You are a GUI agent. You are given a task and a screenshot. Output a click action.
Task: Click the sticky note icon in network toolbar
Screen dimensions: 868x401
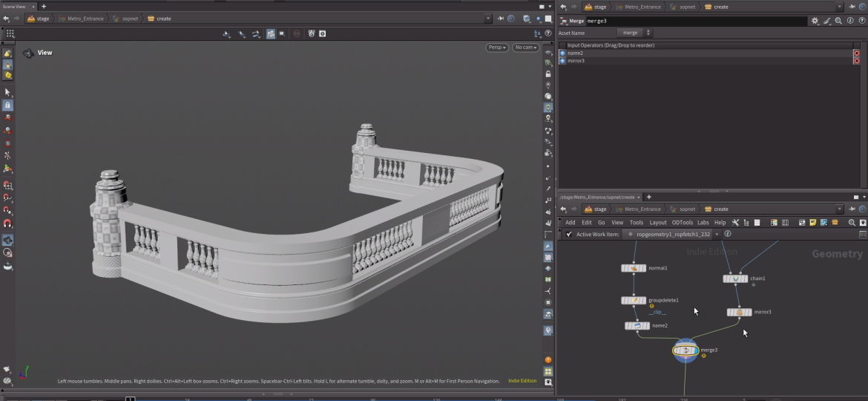point(812,223)
